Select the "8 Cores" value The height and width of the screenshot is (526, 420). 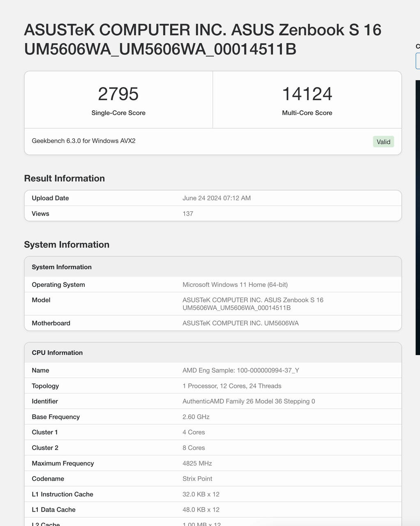coord(194,448)
